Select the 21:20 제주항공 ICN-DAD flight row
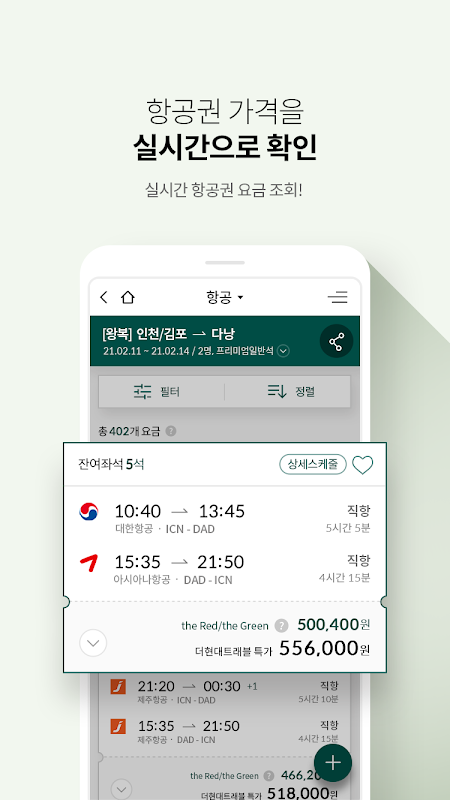 point(224,692)
